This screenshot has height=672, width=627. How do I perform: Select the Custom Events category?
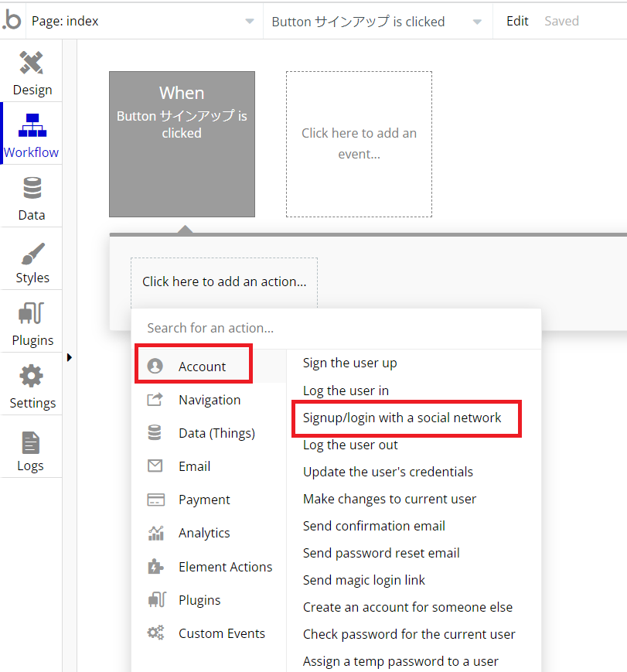click(x=210, y=633)
